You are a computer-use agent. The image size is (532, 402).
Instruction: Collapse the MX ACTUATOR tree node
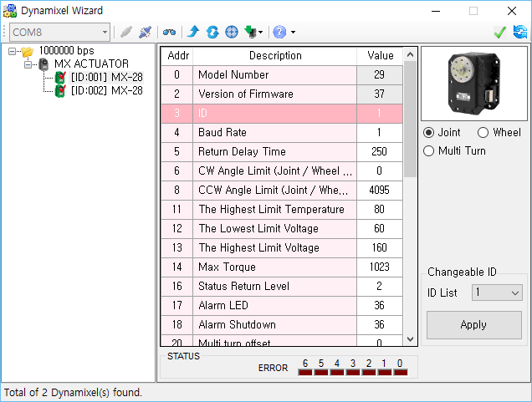[x=28, y=64]
